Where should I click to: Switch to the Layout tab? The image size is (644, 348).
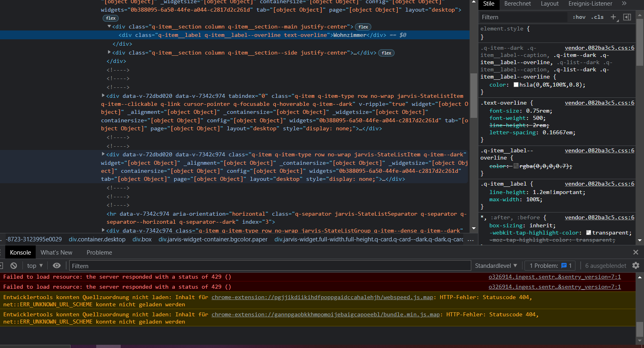tap(549, 4)
